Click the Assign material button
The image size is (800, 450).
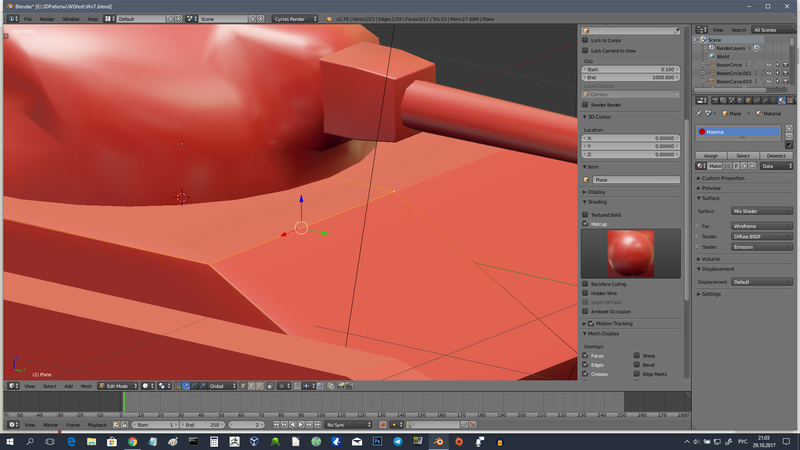[x=711, y=156]
